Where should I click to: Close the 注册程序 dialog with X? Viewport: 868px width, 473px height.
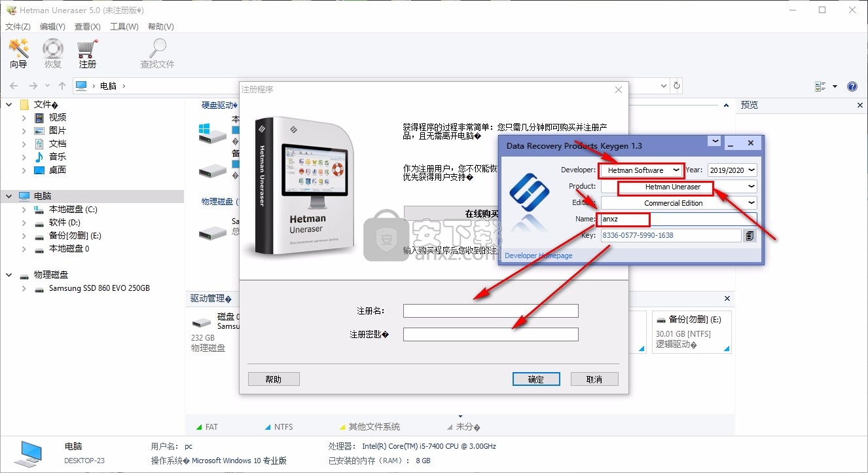click(x=619, y=90)
